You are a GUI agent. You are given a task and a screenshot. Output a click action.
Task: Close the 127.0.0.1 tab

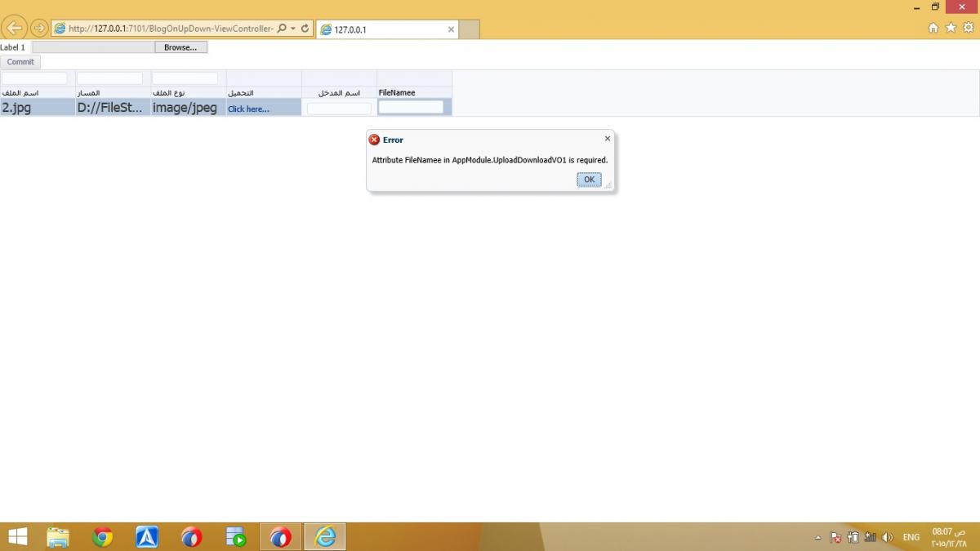pyautogui.click(x=451, y=29)
